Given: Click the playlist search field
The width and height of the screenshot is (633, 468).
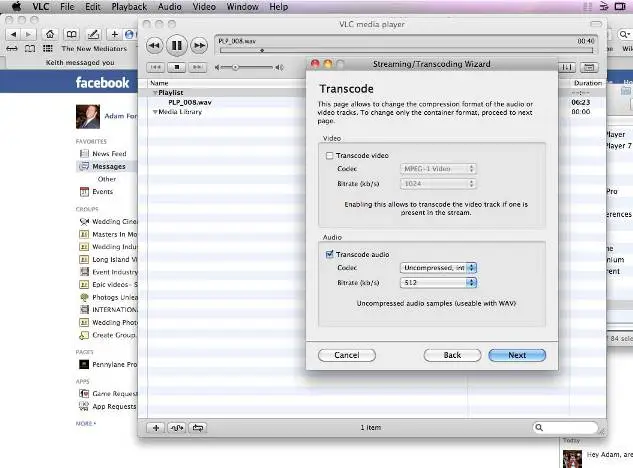Looking at the screenshot, I should [x=566, y=427].
